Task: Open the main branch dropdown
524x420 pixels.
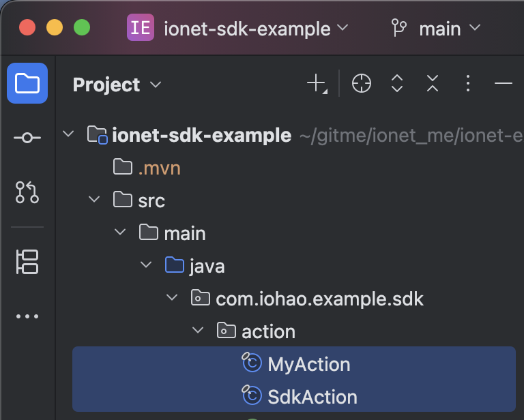Action: pos(437,29)
